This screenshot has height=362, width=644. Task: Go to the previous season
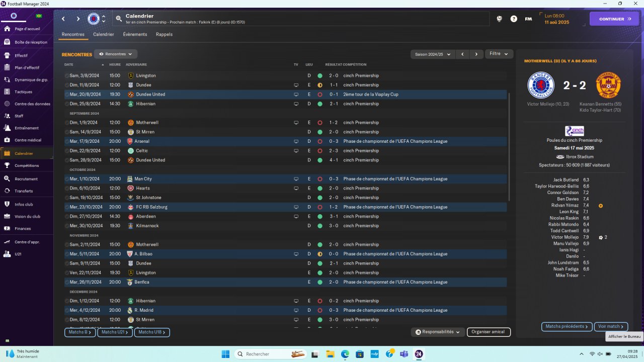(462, 54)
